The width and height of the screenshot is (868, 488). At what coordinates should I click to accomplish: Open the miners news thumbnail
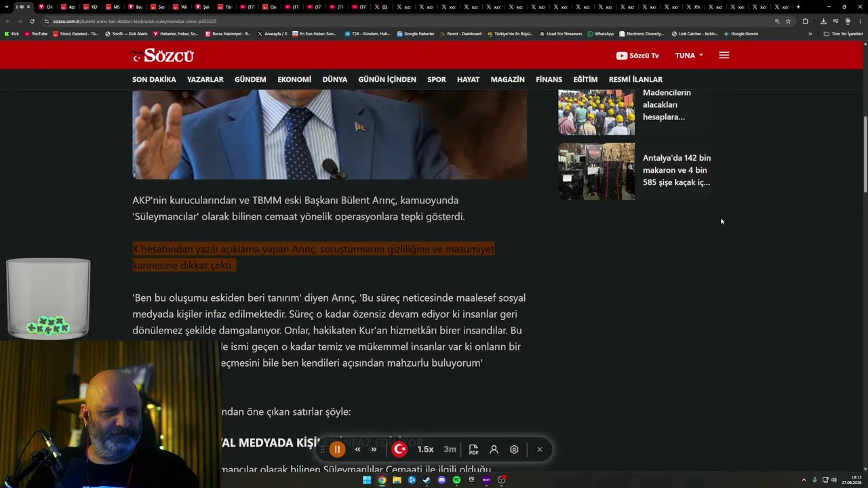(596, 113)
